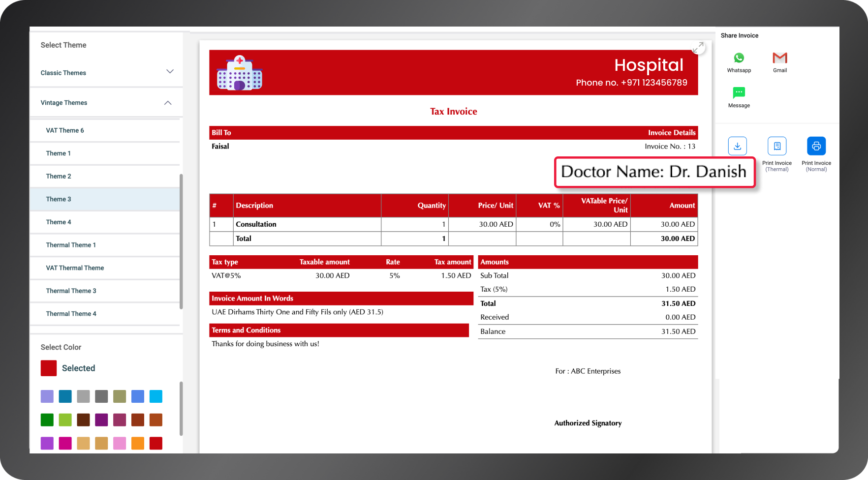
Task: Click the Terms and Conditions header
Action: tap(339, 330)
